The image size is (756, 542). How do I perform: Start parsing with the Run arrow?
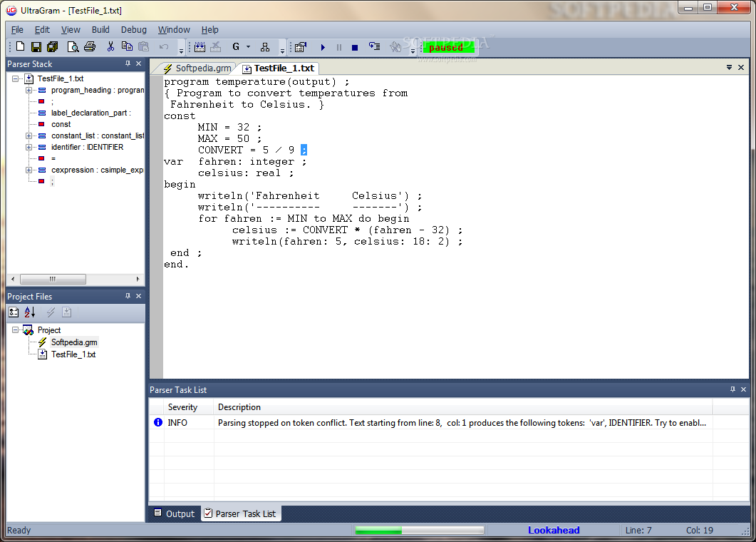pyautogui.click(x=323, y=47)
